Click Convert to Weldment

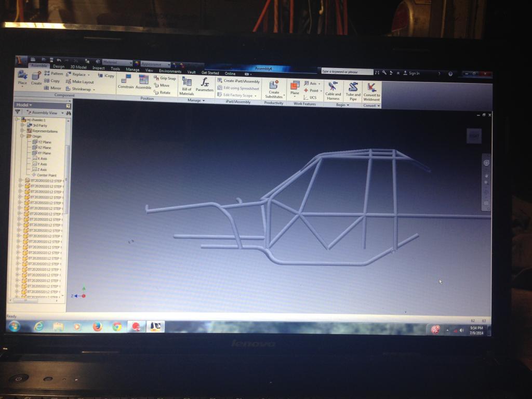click(x=371, y=92)
